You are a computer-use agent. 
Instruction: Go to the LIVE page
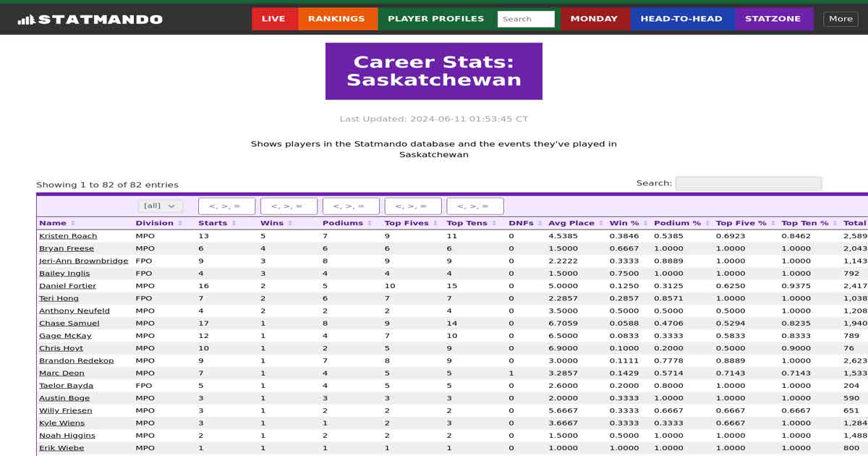click(x=274, y=18)
